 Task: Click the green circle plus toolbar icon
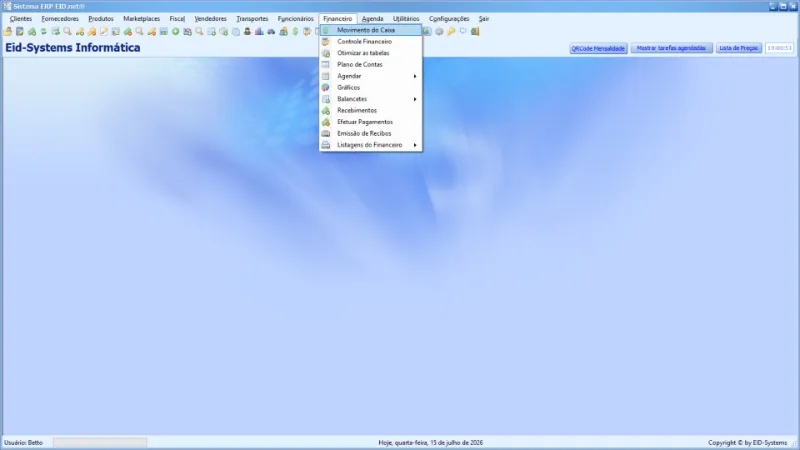[x=176, y=32]
